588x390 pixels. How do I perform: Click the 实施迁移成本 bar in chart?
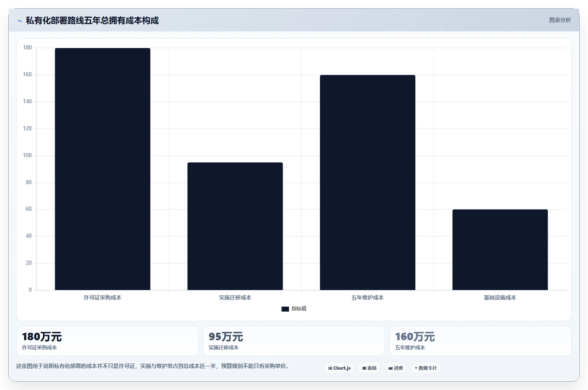pos(235,226)
